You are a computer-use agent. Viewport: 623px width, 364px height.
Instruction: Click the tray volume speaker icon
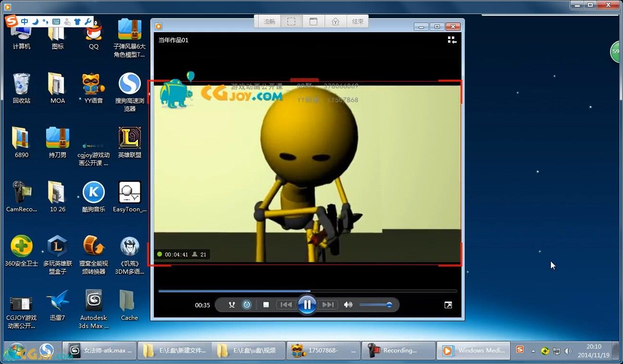coord(568,351)
